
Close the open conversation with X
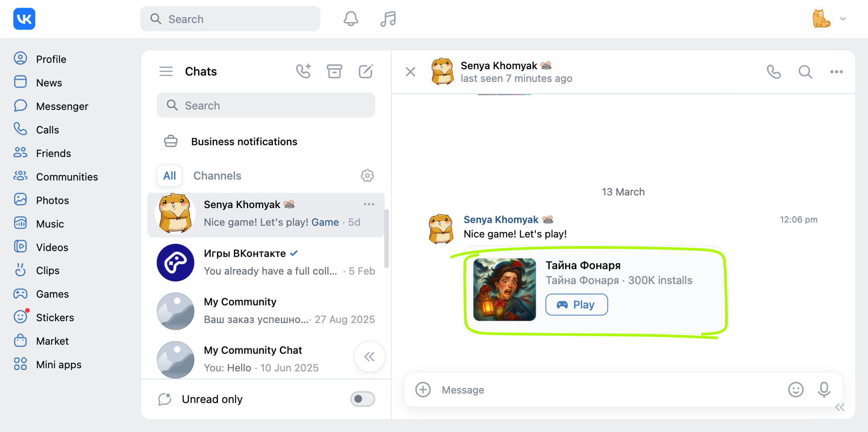pyautogui.click(x=410, y=71)
